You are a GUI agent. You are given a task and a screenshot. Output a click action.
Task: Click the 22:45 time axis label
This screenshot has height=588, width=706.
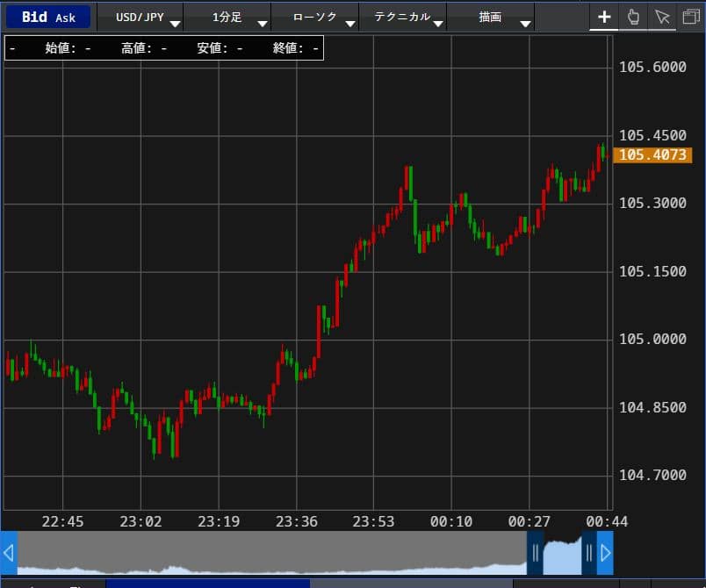tap(62, 521)
